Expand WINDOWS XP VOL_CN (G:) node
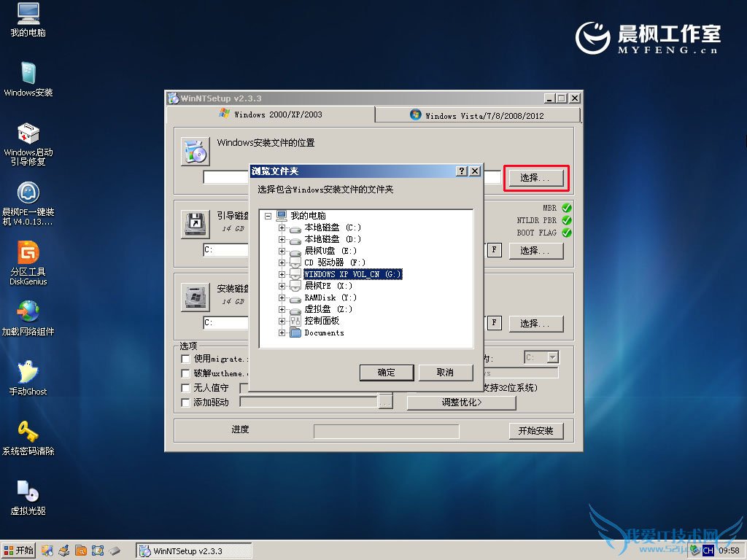Image resolution: width=747 pixels, height=560 pixels. tap(282, 274)
